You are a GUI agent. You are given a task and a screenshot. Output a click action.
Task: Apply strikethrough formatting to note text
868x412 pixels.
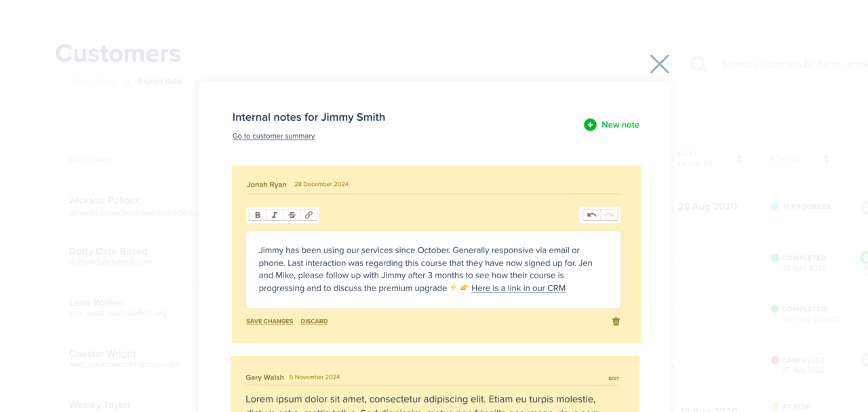[x=292, y=215]
